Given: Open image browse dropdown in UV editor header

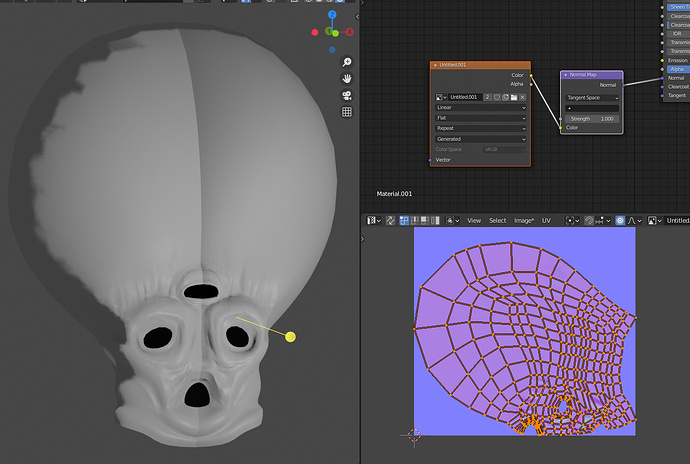Looking at the screenshot, I should pos(655,221).
